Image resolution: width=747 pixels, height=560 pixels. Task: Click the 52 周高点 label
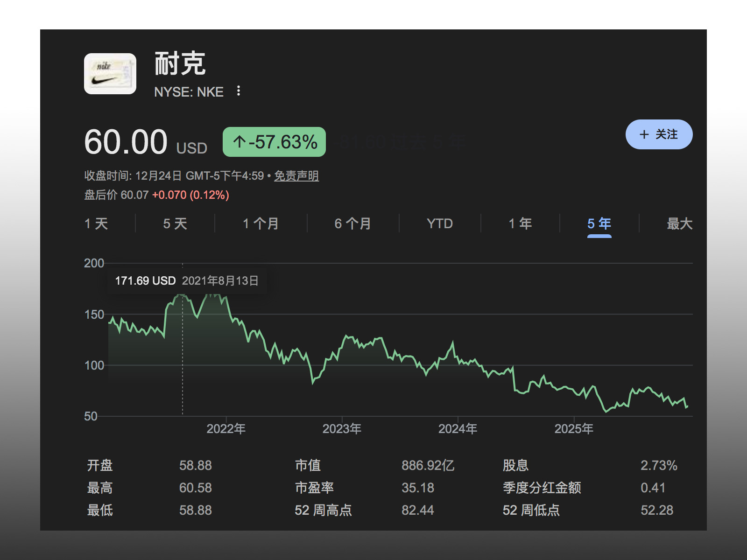323,510
